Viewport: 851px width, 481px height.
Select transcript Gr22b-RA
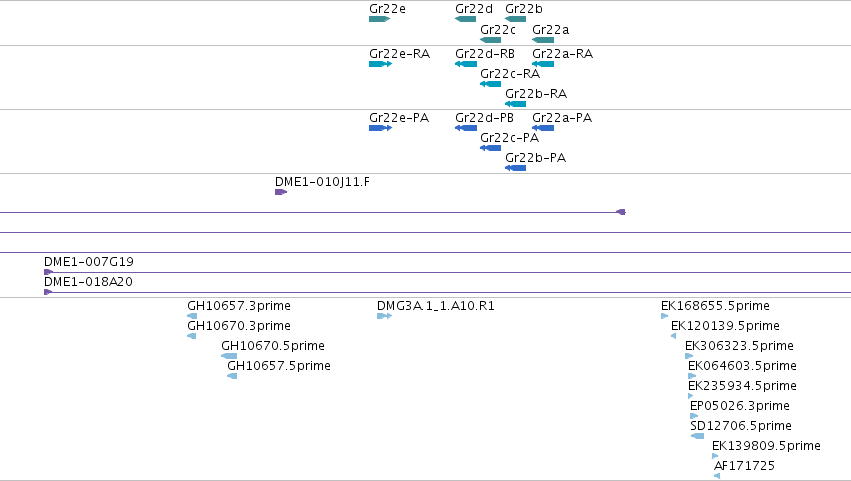(516, 104)
